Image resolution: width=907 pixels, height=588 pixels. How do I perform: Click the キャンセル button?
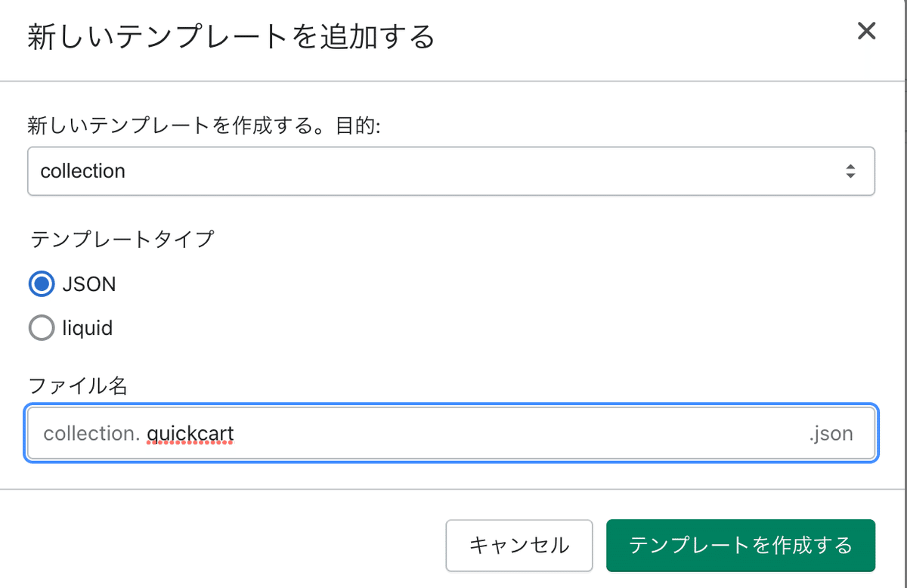[x=519, y=545]
